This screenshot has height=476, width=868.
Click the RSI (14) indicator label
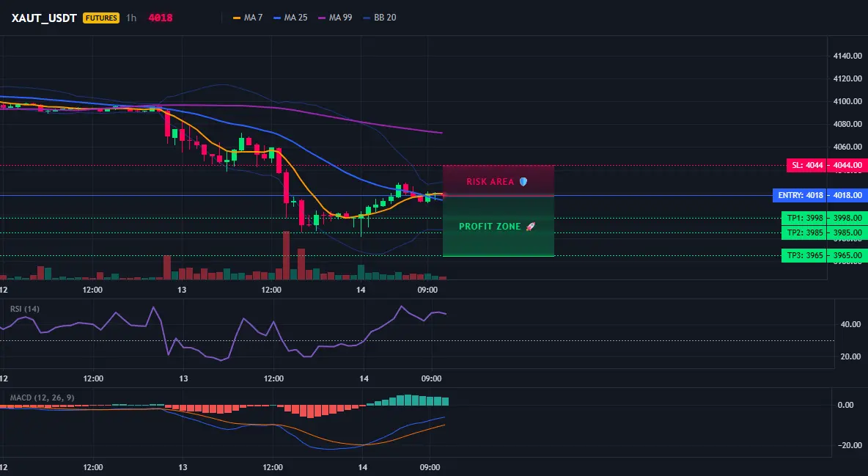coord(25,309)
